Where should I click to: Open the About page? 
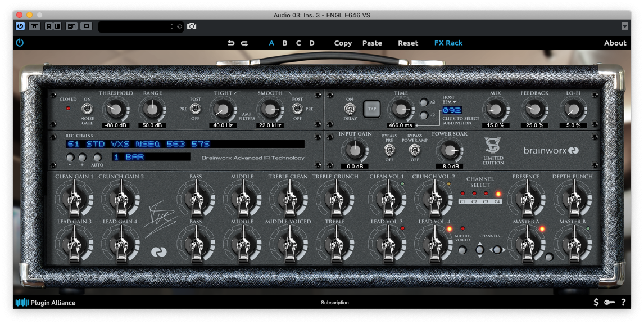(x=615, y=43)
